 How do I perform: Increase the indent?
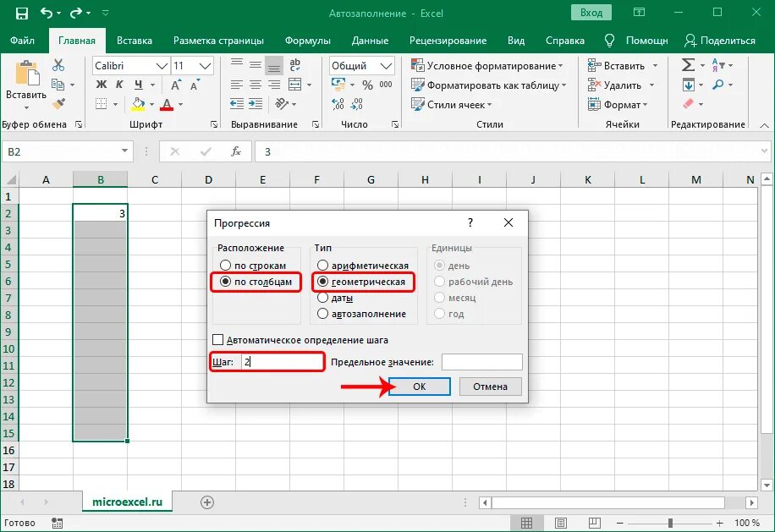(x=256, y=104)
